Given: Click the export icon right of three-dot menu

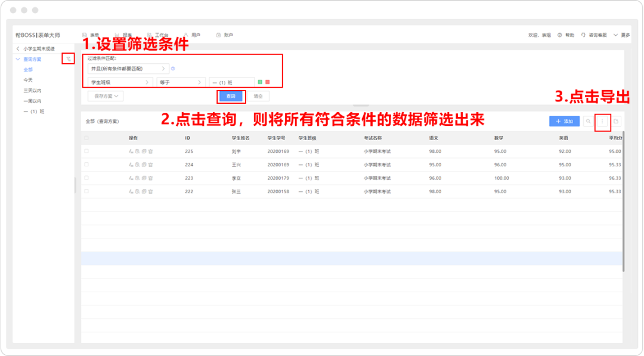Looking at the screenshot, I should tap(616, 121).
